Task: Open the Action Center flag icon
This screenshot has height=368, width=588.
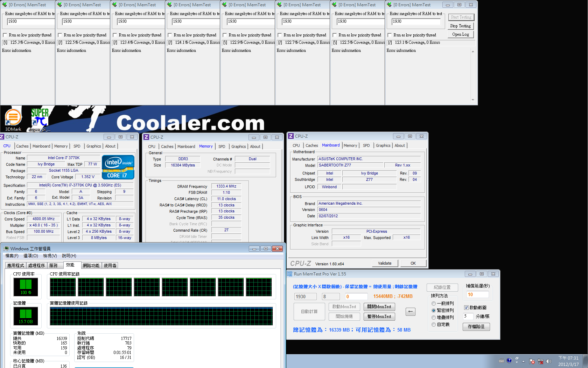Action: click(x=532, y=361)
